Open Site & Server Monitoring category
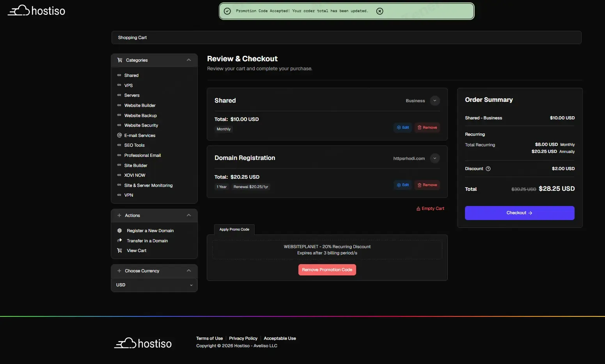This screenshot has width=605, height=364. coord(148,185)
